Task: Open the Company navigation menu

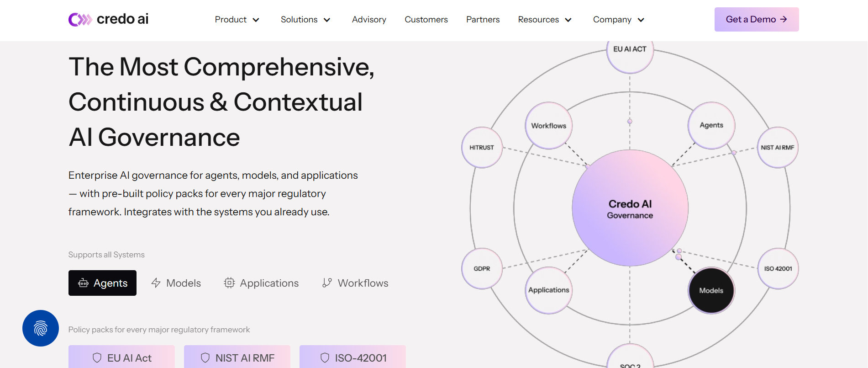Action: pos(619,20)
